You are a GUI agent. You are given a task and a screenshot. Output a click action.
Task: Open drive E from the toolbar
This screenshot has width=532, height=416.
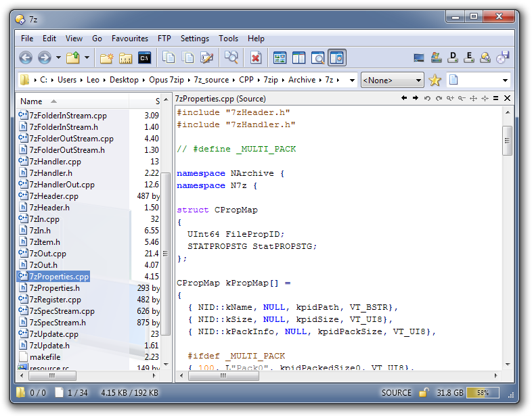click(x=469, y=57)
